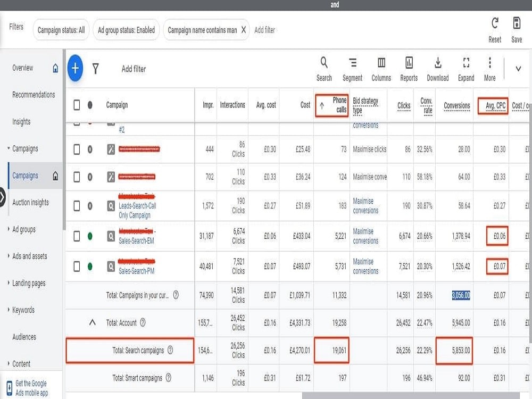Click Get the Google Ads mobile app icon

[x=10, y=388]
